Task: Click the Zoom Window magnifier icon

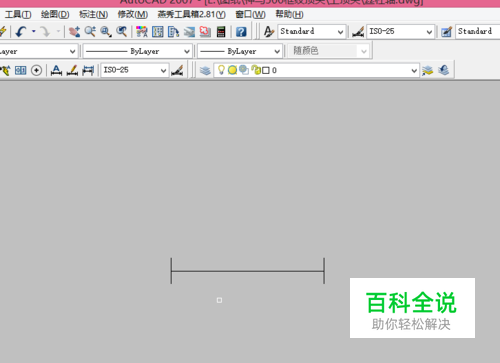Action: 106,32
